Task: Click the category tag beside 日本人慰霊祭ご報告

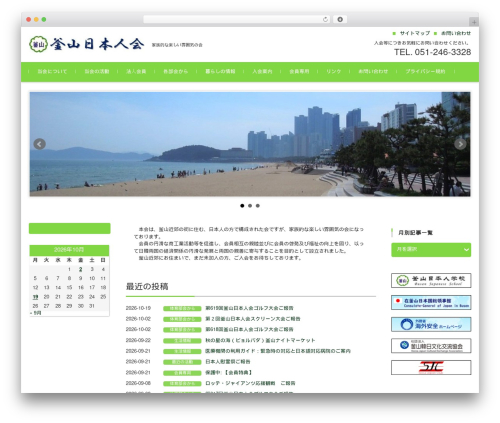Action: click(x=182, y=362)
